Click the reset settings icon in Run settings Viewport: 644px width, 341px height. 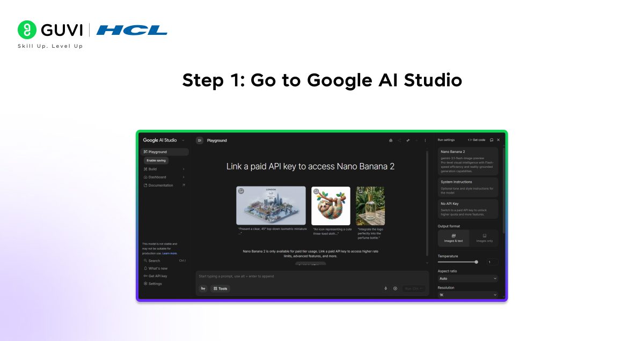tap(492, 140)
